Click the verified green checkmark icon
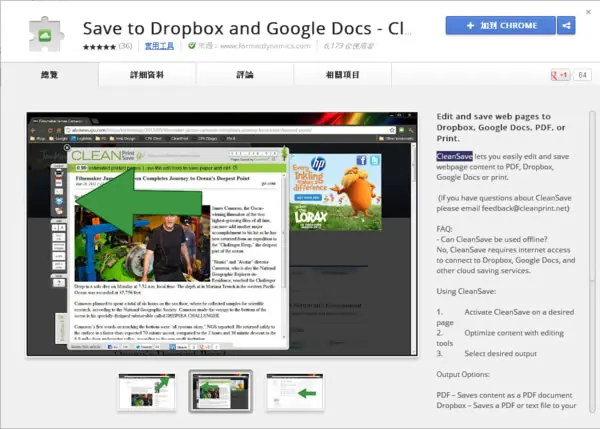600x429 pixels. coord(192,46)
